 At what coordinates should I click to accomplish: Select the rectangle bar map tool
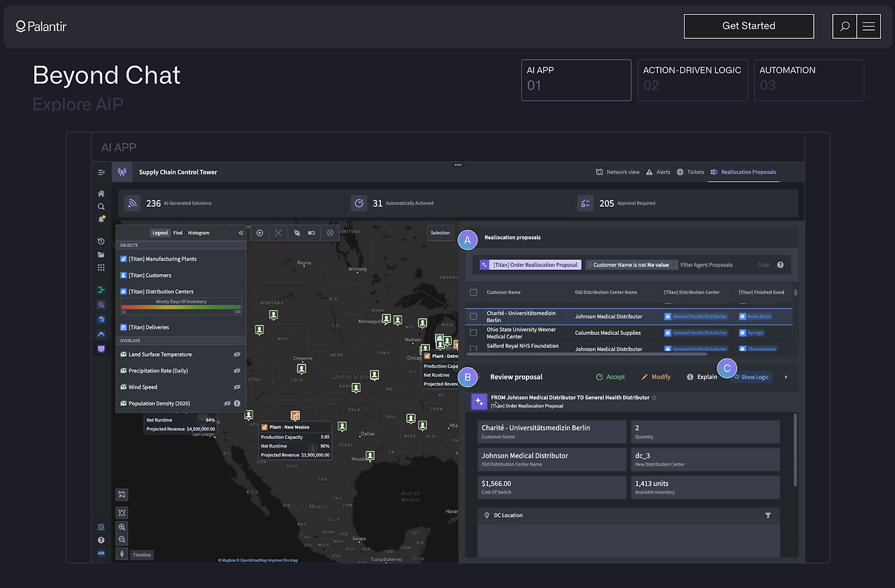(312, 233)
